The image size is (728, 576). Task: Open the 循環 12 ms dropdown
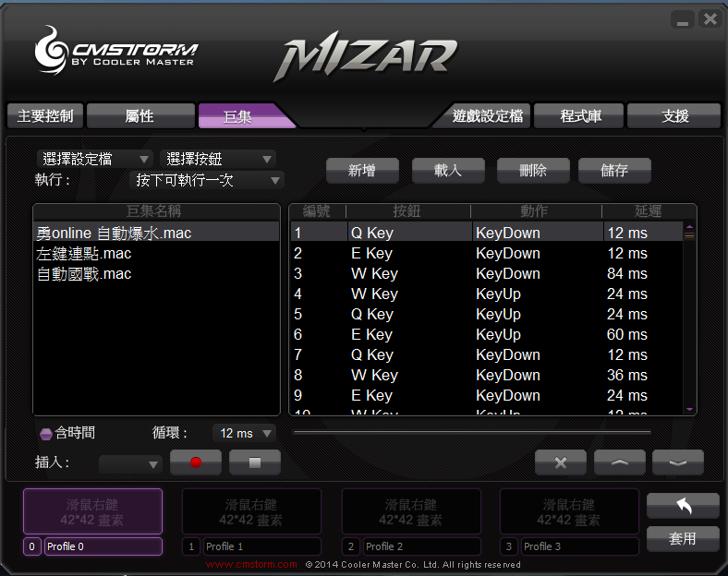244,433
